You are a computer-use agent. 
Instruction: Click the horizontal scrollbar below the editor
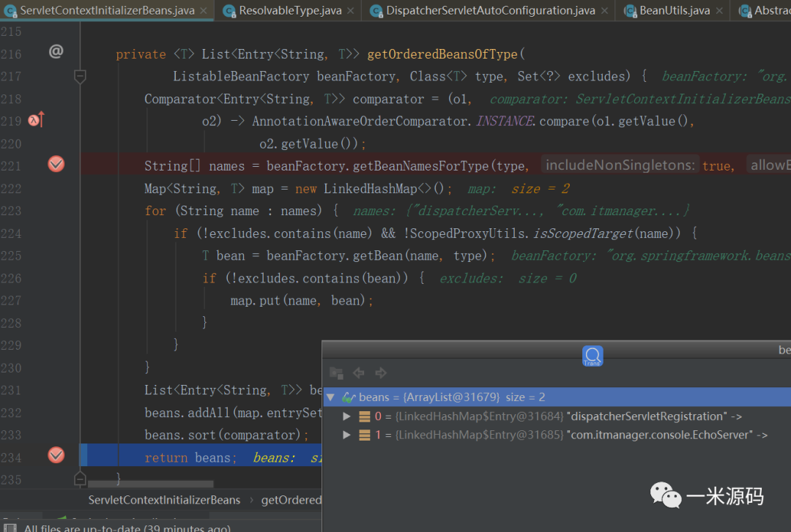pyautogui.click(x=150, y=484)
